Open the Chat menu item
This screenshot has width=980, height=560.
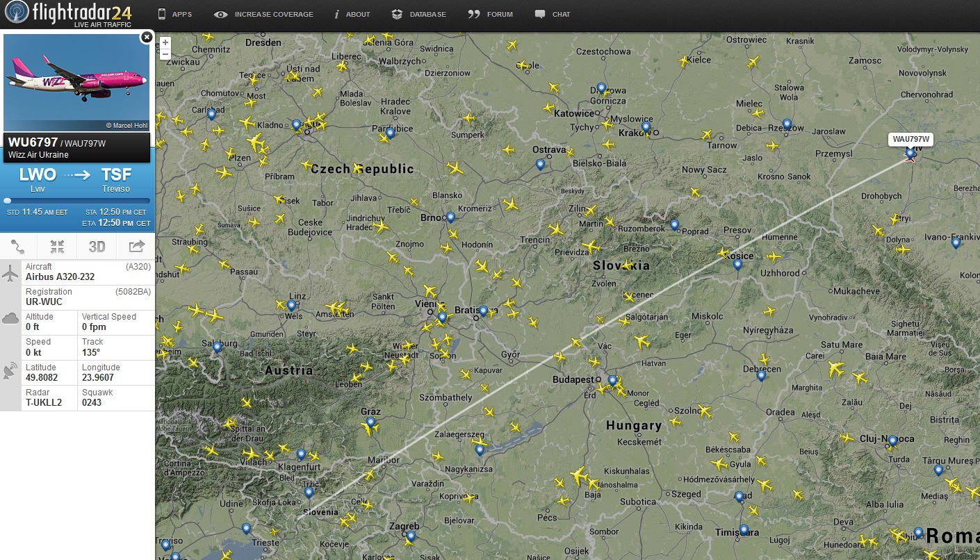553,14
